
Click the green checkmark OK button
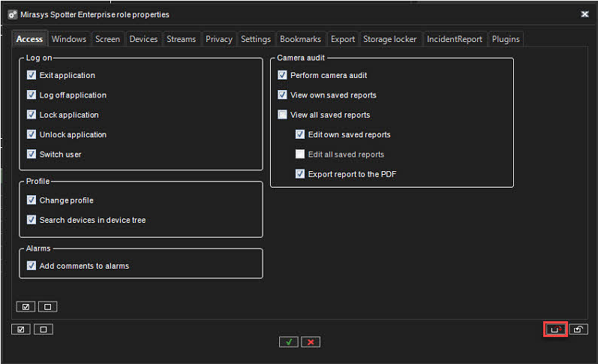click(289, 341)
